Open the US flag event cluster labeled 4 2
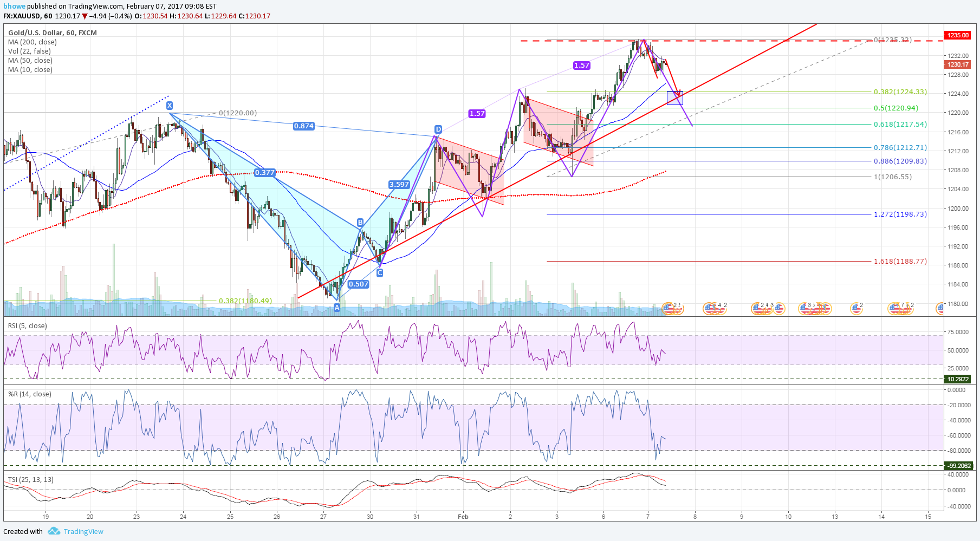This screenshot has height=541, width=980. pos(715,308)
